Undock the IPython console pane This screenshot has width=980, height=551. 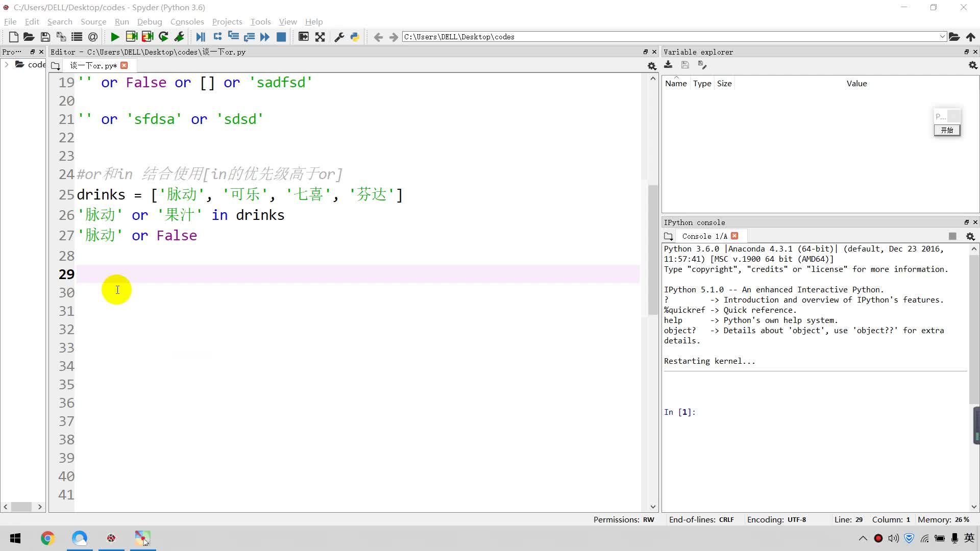point(966,222)
